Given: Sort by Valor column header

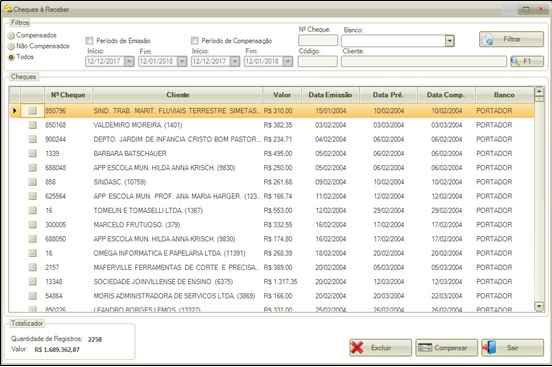Looking at the screenshot, I should (x=282, y=95).
